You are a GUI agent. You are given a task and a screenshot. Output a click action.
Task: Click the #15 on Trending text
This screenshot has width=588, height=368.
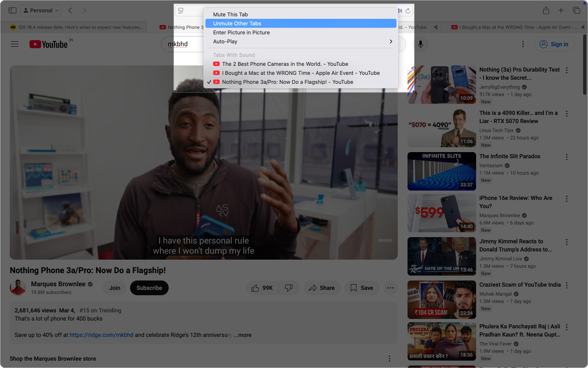pos(100,310)
